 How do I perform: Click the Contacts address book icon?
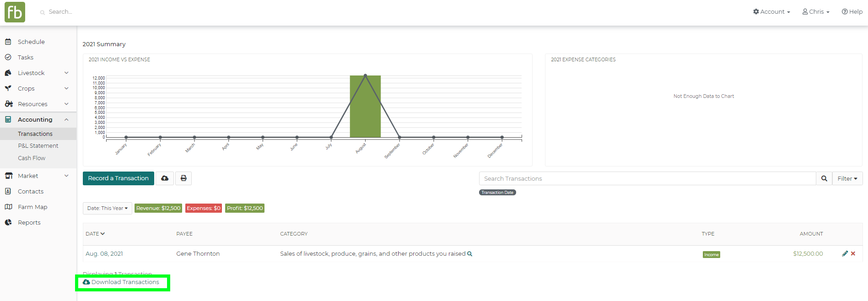pyautogui.click(x=8, y=191)
